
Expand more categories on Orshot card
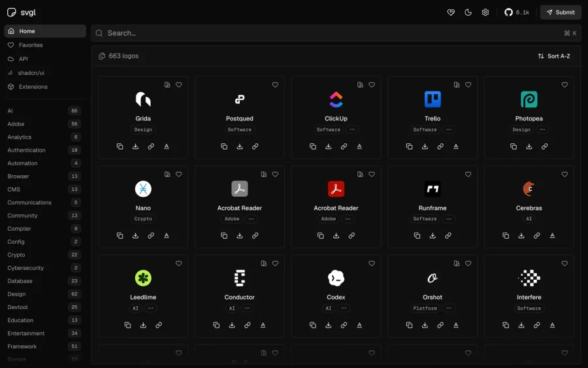449,309
